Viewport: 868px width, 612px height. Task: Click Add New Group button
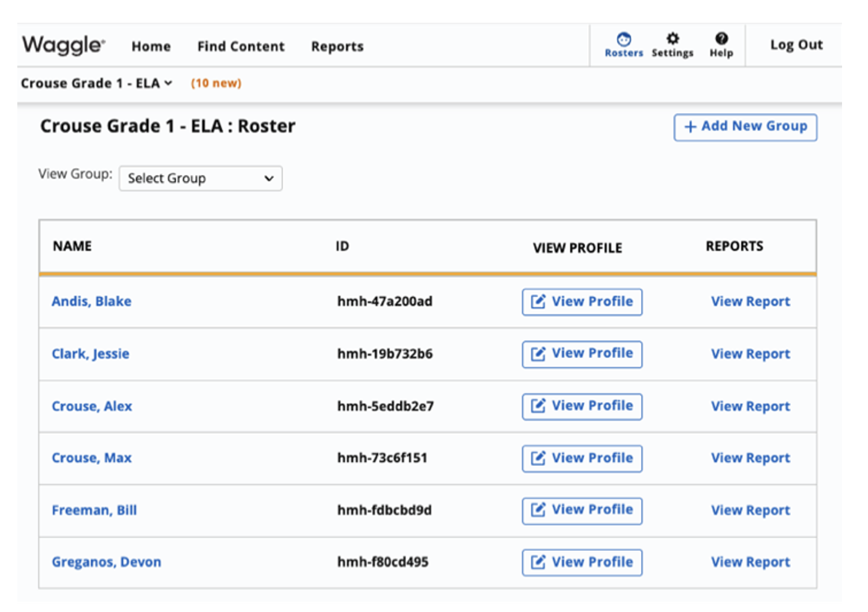pos(745,127)
